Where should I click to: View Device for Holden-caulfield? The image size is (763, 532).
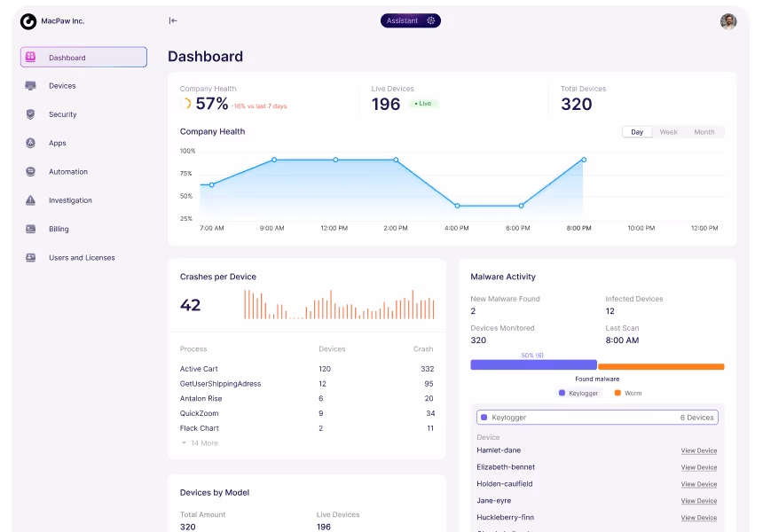(x=699, y=484)
